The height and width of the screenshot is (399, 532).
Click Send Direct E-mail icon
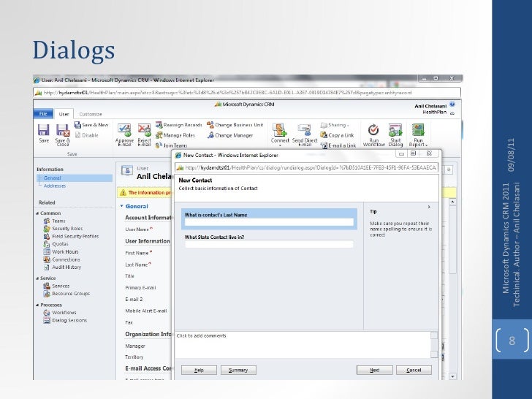point(304,135)
